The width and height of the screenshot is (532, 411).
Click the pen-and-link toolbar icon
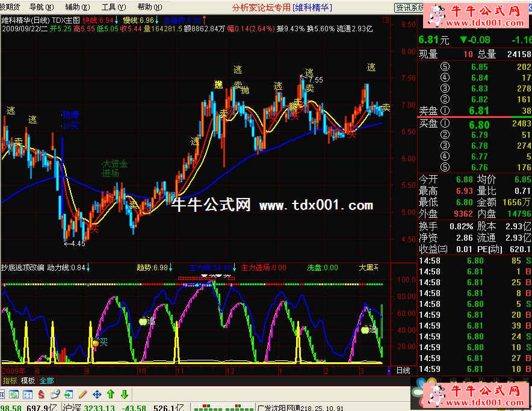point(55,394)
